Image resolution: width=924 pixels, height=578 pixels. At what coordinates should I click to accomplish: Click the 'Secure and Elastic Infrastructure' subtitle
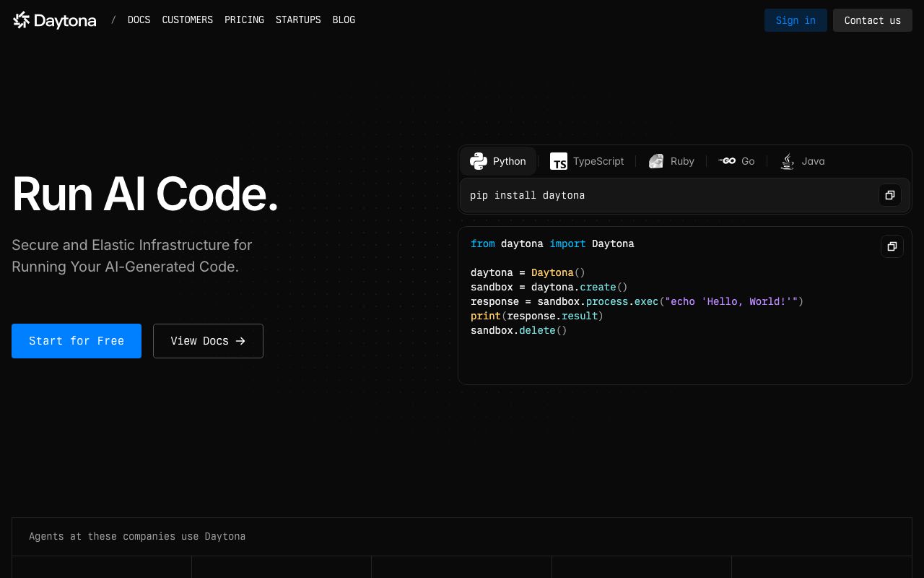coord(132,256)
